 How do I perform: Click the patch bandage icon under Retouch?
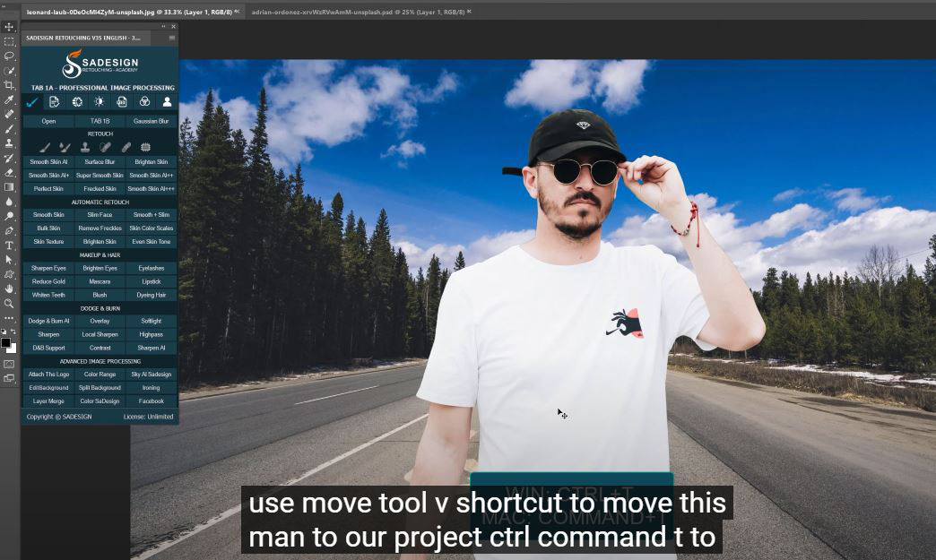106,147
